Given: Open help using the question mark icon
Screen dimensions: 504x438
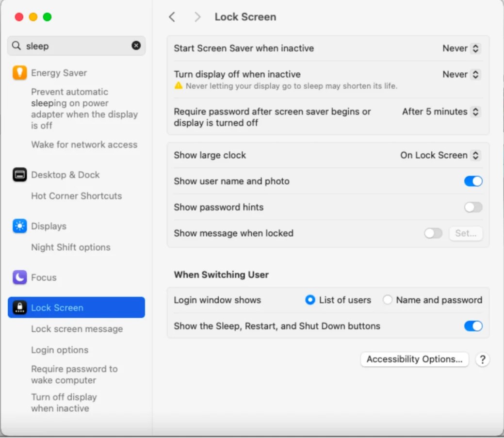Looking at the screenshot, I should pyautogui.click(x=483, y=359).
